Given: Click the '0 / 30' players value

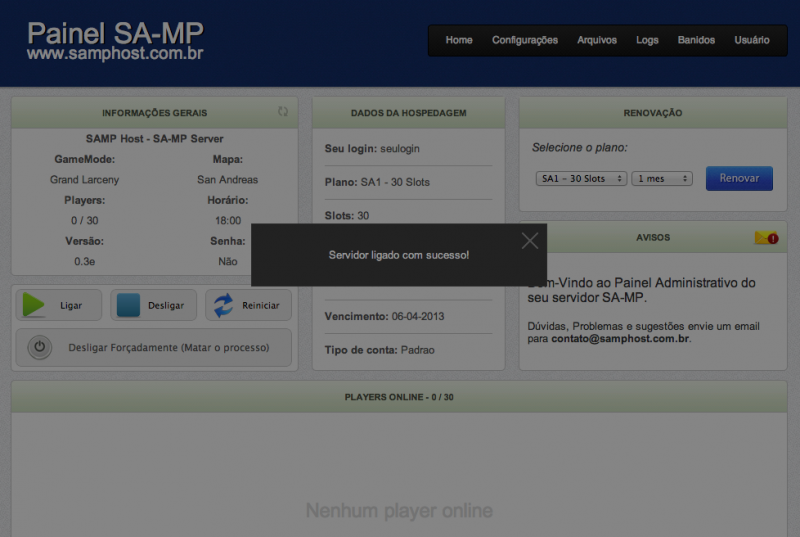Looking at the screenshot, I should point(84,220).
